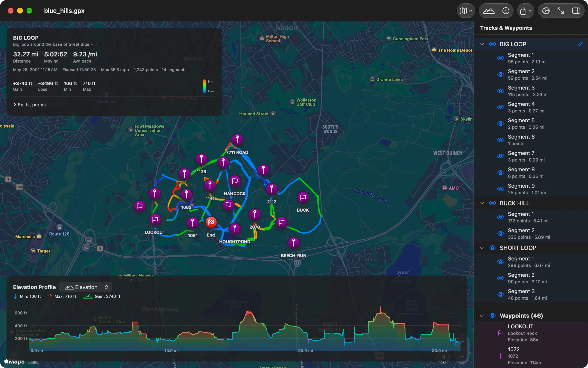This screenshot has height=368, width=588.
Task: Select Segment 7, 3 points, 0.09 mi
Action: click(x=531, y=156)
